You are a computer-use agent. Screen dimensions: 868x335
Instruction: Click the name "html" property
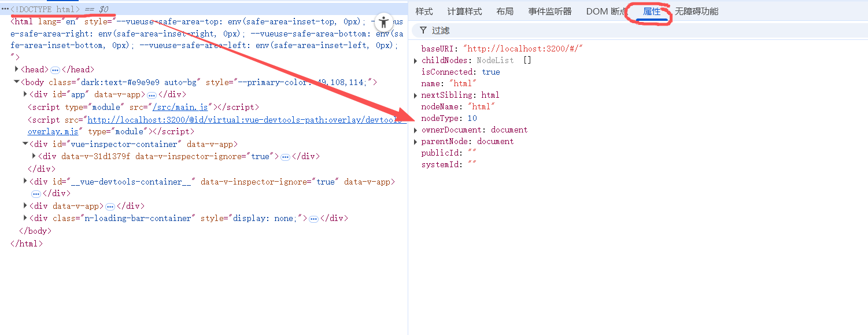pos(449,84)
